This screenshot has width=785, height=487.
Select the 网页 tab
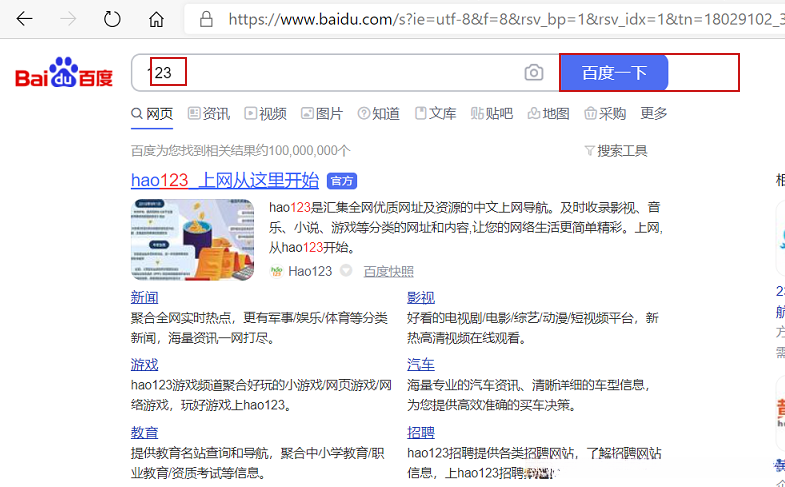(x=152, y=114)
